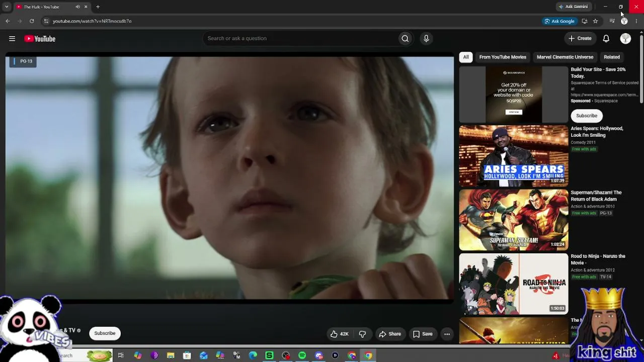644x362 pixels.
Task: Go to the YouTube home logo
Action: point(40,39)
